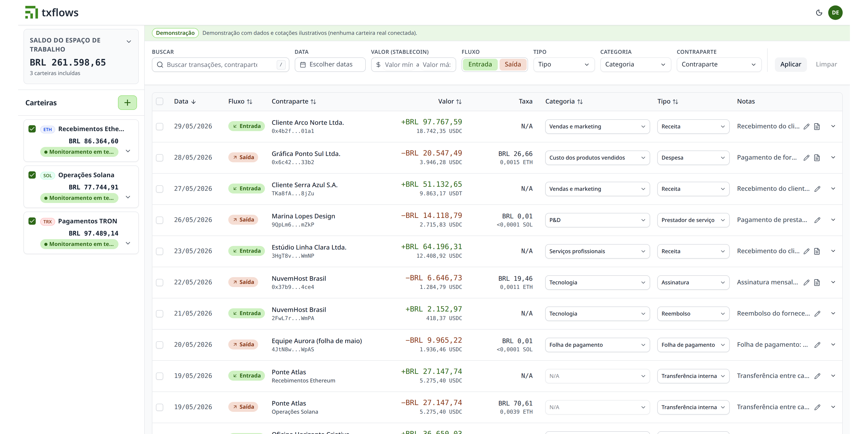Screen dimensions: 868x434
Task: Select row checkbox for 28/05/2026 transaction
Action: click(160, 158)
